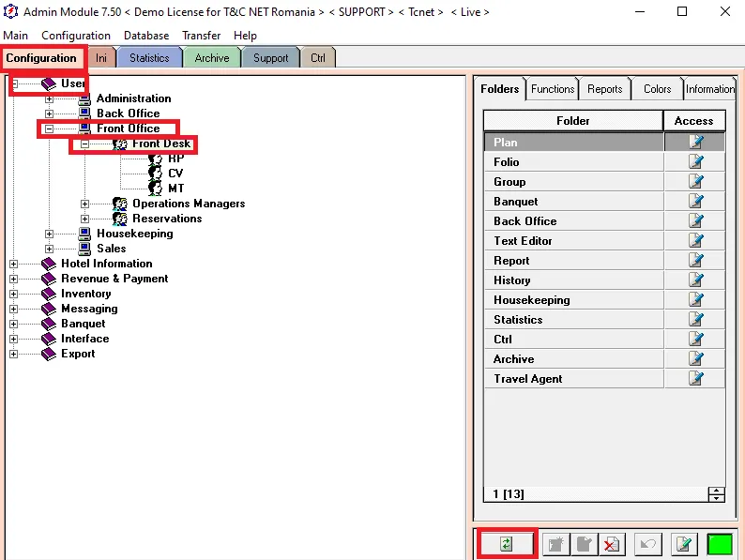The image size is (745, 560).
Task: Click the undo arrow button
Action: point(648,544)
